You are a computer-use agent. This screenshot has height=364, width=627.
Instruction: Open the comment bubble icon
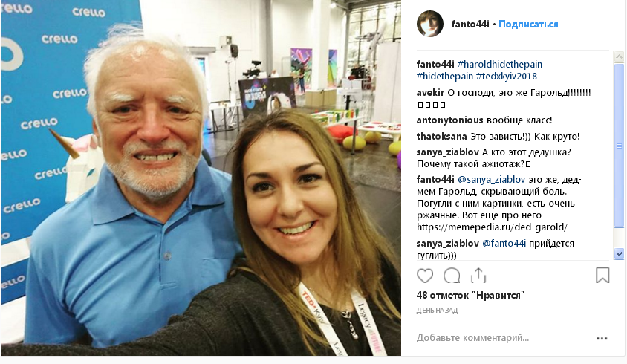click(452, 276)
